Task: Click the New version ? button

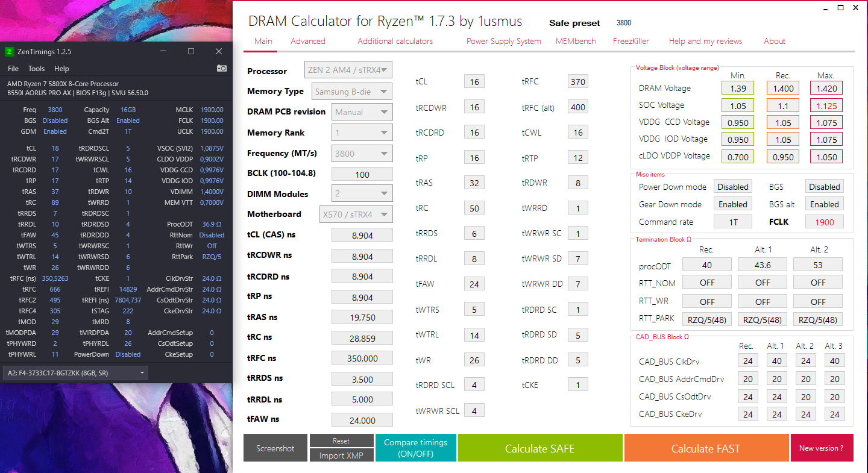Action: [821, 448]
